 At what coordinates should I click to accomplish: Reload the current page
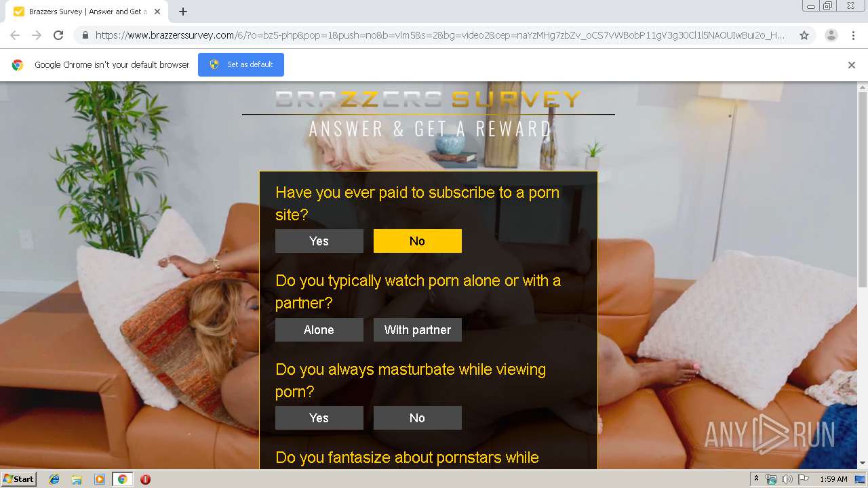tap(58, 35)
